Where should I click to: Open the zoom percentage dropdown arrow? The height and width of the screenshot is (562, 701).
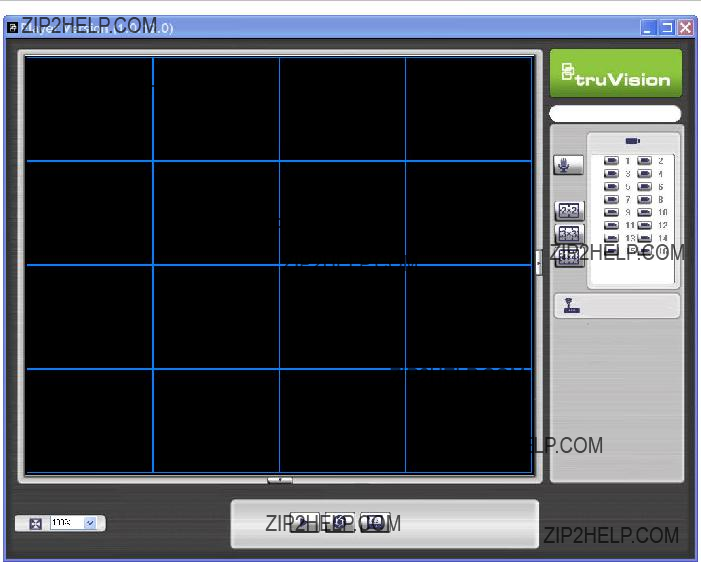click(90, 523)
